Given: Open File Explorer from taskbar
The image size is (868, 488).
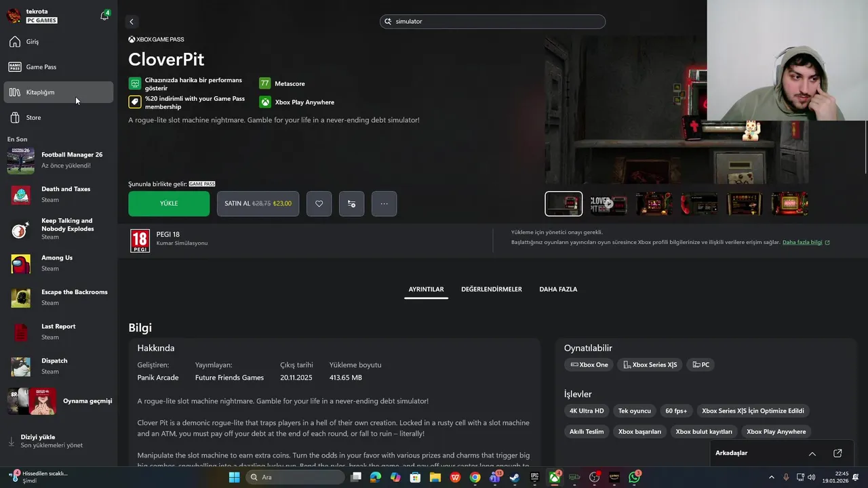Looking at the screenshot, I should pos(435,477).
